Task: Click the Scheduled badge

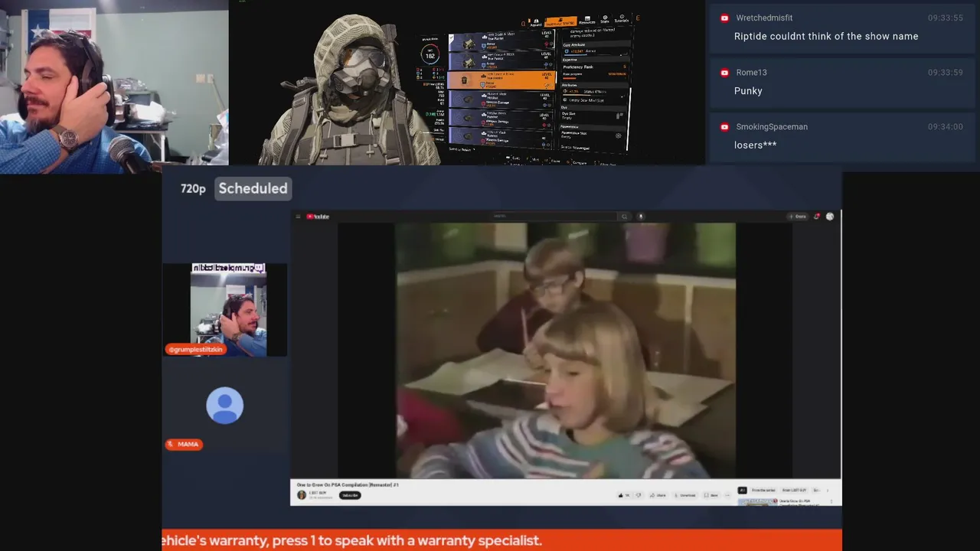Action: 253,188
